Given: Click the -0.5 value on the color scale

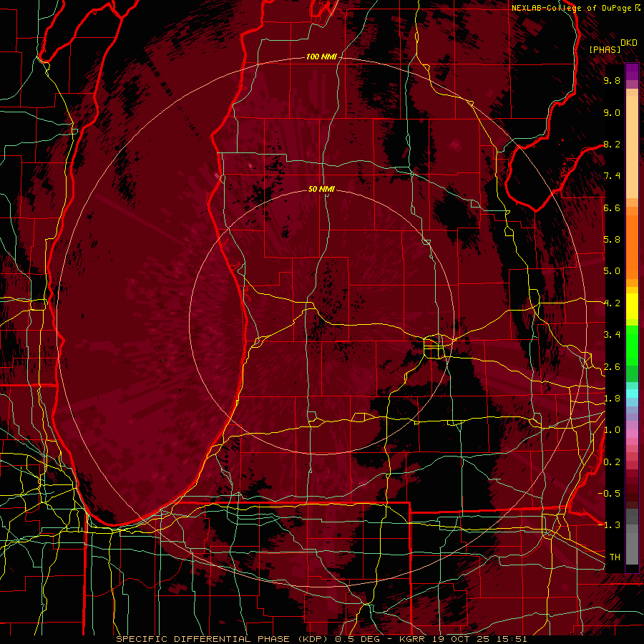Looking at the screenshot, I should pos(609,494).
